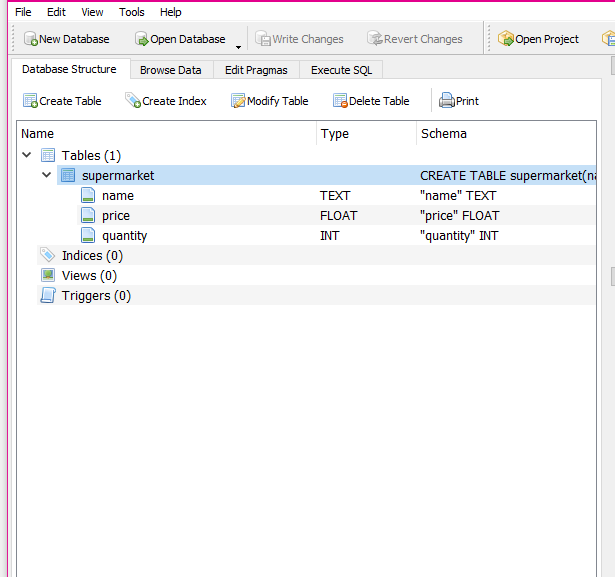Click the "price" FLOAT schema cell
Screen dimensions: 615x577
tap(459, 215)
